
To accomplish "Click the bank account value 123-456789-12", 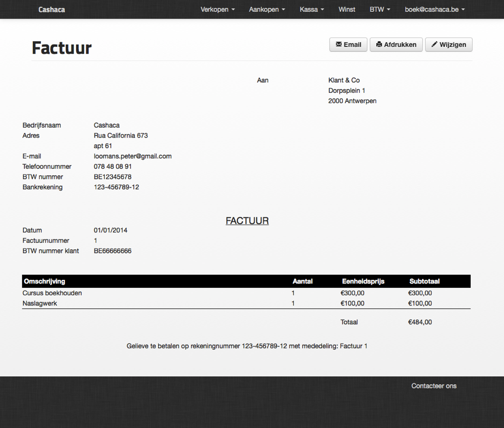I will point(116,187).
